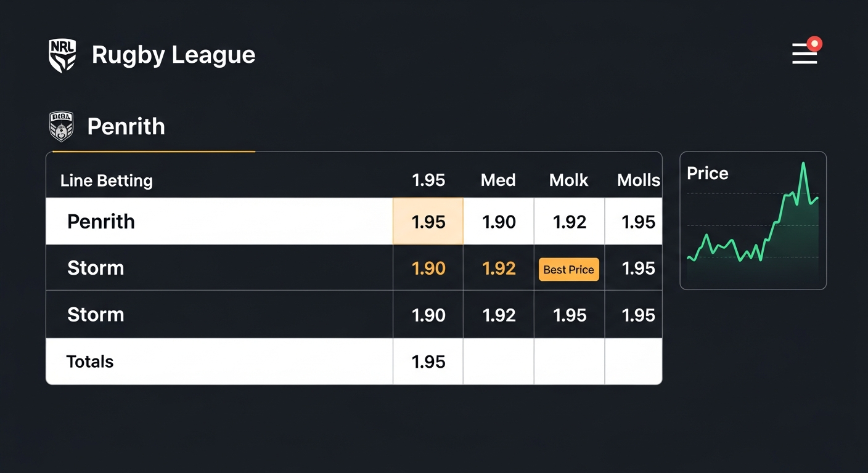Select the Totals 1.95 odds cell
868x473 pixels.
[x=428, y=362]
